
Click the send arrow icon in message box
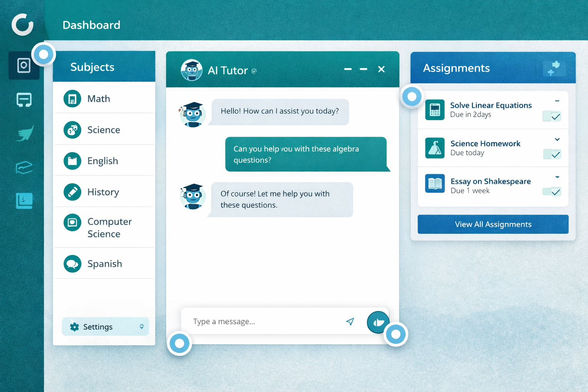tap(350, 322)
